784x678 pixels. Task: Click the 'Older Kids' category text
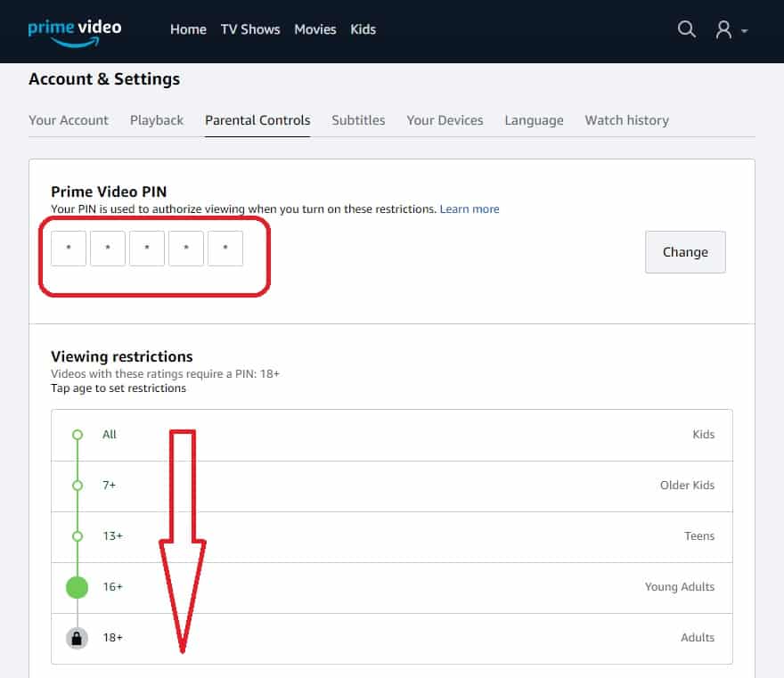(x=687, y=486)
